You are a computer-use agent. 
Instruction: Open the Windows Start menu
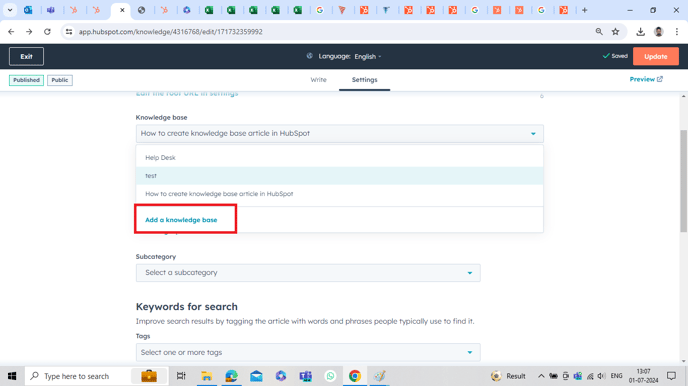click(12, 376)
